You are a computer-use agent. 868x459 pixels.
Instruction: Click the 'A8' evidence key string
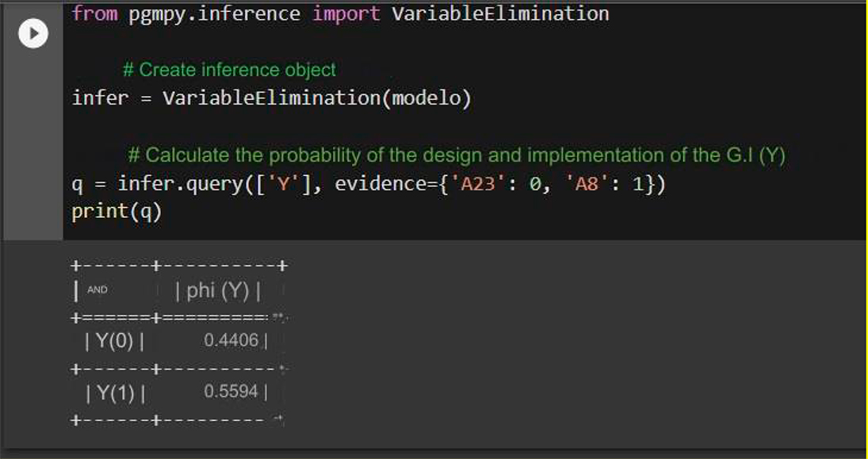tap(587, 184)
